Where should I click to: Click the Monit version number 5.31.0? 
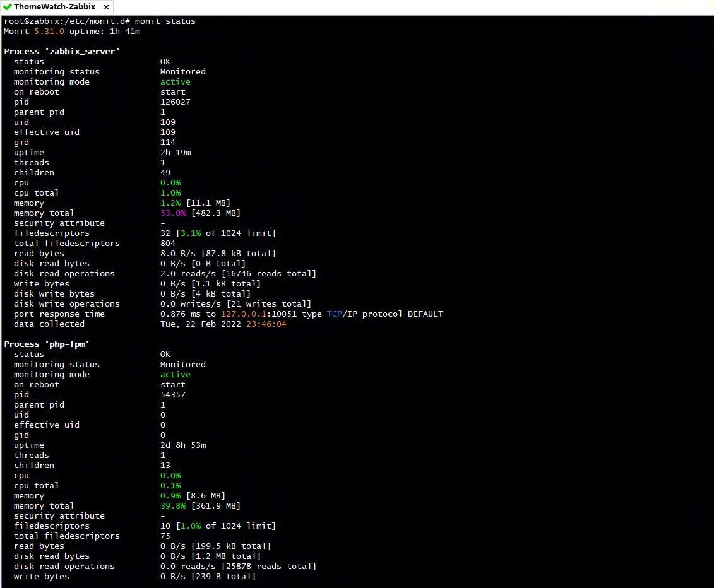pos(49,32)
